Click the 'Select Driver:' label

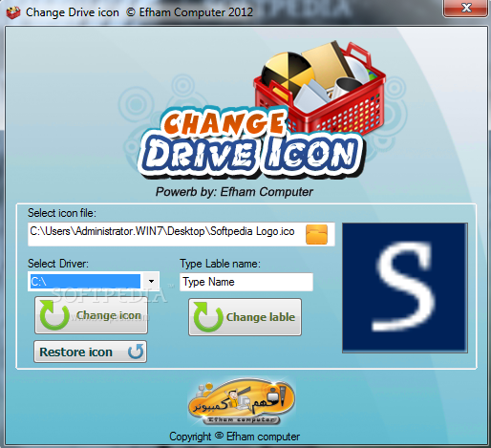[x=58, y=264]
